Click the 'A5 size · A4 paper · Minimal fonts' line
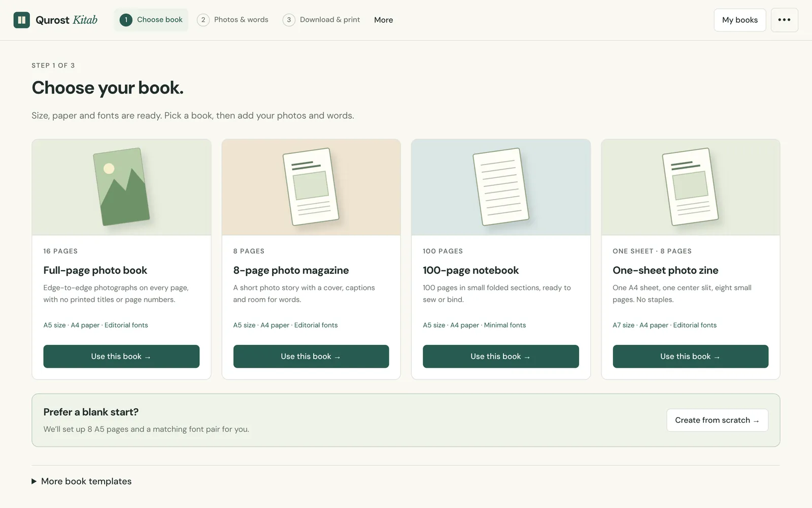Screen dimensions: 812x508 click(475, 325)
